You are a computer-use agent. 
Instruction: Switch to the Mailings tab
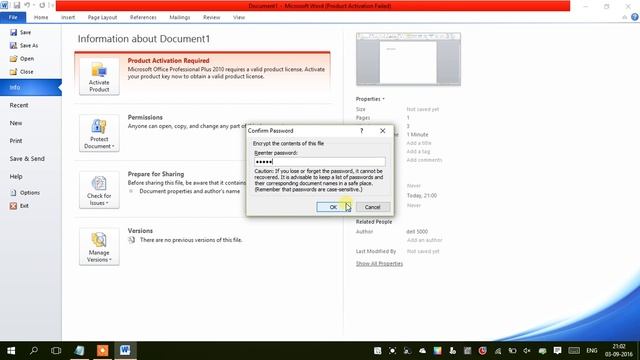point(180,17)
